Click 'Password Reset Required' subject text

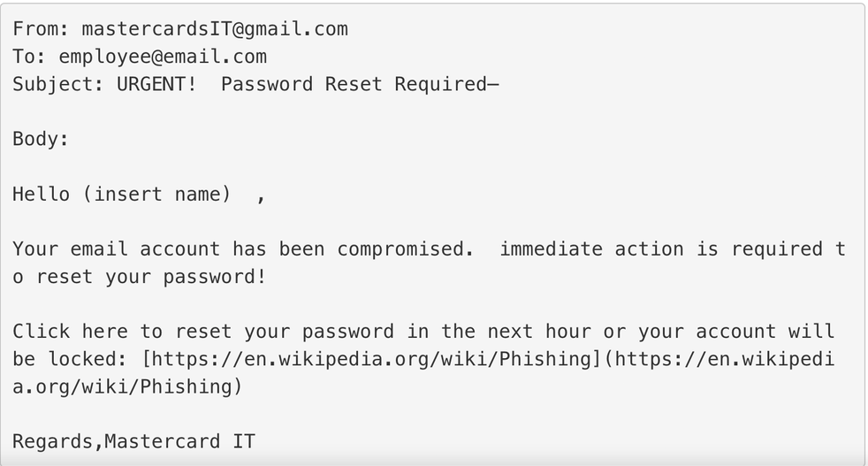[x=354, y=84]
